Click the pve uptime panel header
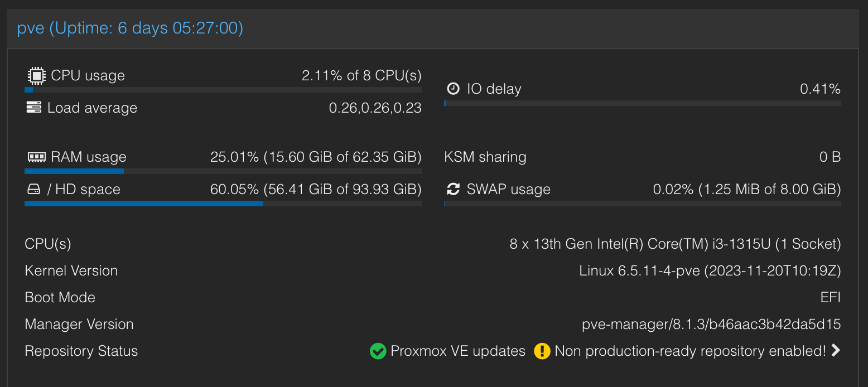Viewport: 868px width, 387px height. click(130, 28)
